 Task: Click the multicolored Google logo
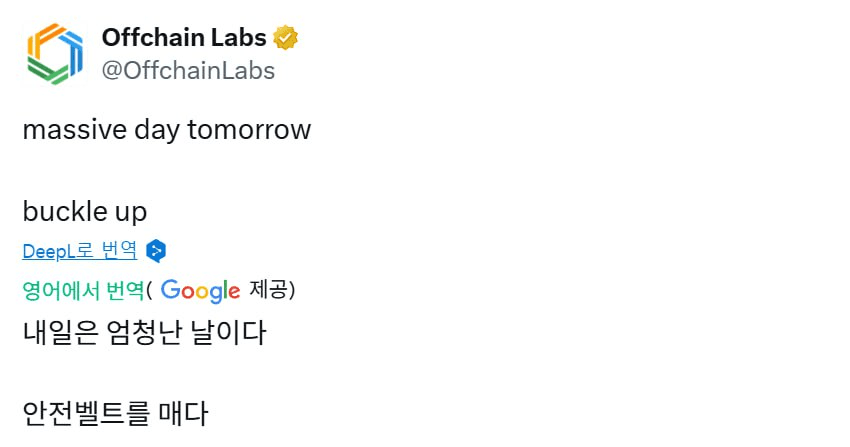[x=201, y=291]
